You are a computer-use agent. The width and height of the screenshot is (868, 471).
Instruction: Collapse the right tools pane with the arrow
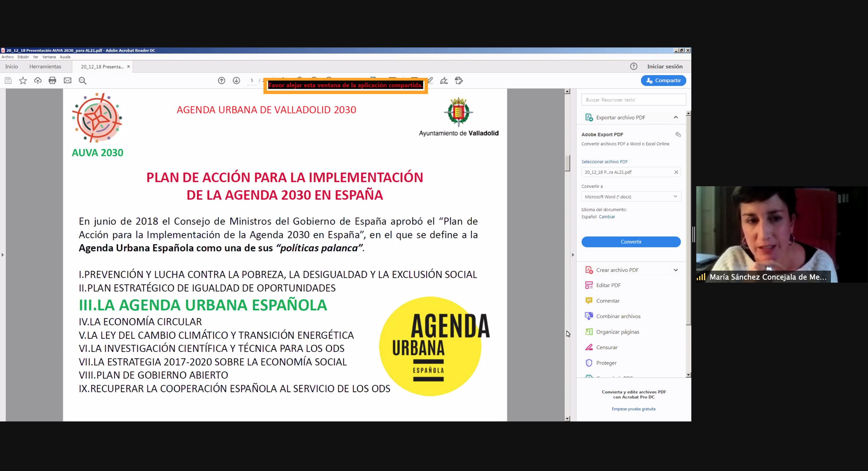tap(573, 255)
